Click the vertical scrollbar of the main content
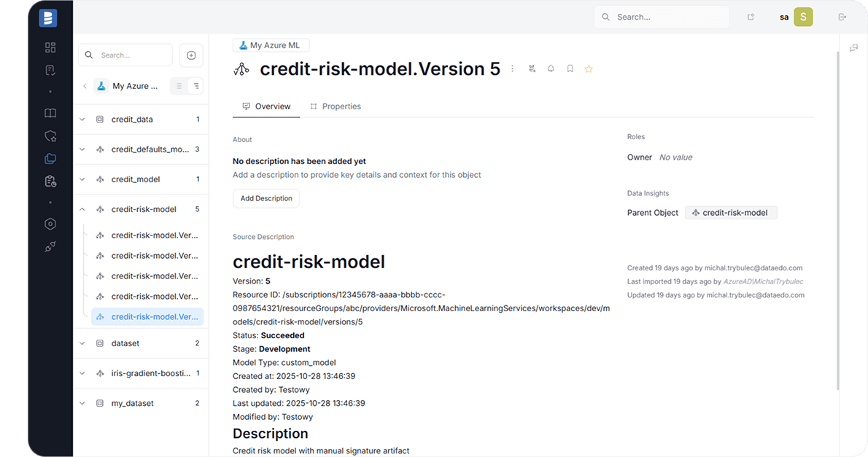The width and height of the screenshot is (868, 457). click(x=837, y=219)
